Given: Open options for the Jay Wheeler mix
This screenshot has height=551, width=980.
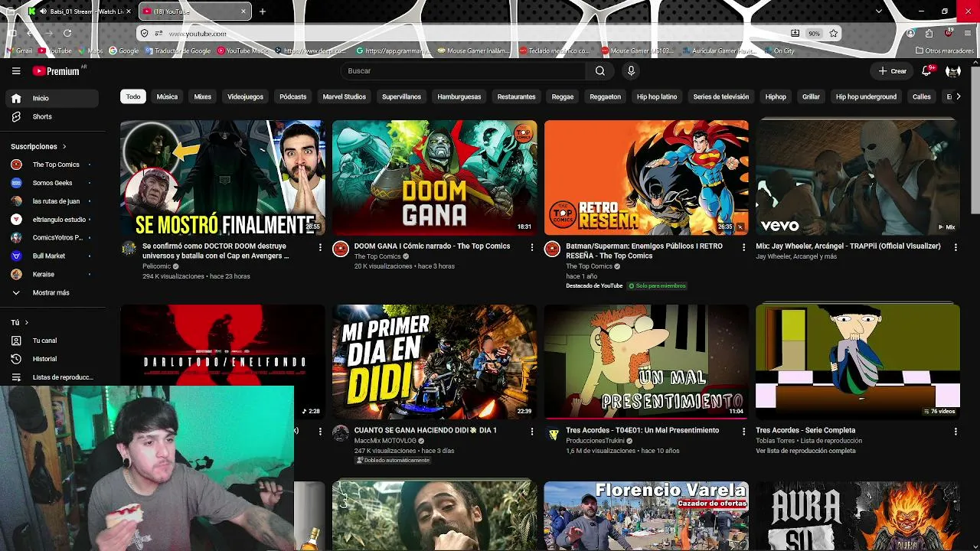Looking at the screenshot, I should pyautogui.click(x=955, y=247).
